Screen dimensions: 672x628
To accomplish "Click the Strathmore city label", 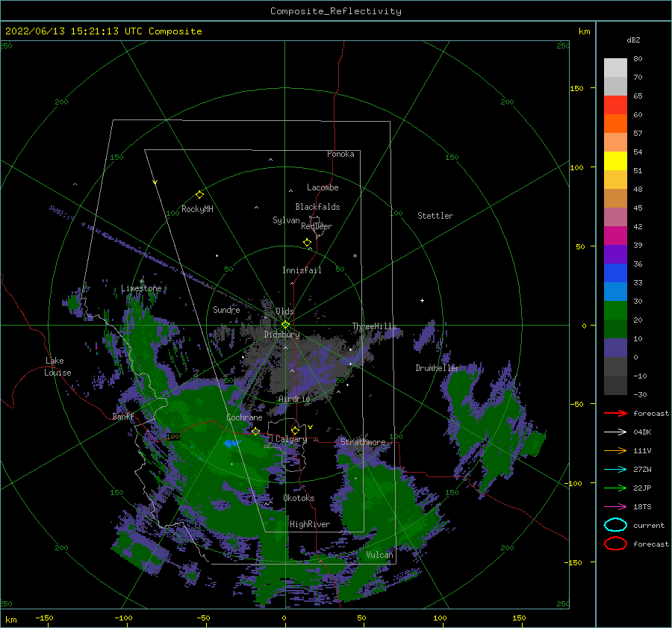I will (x=363, y=441).
